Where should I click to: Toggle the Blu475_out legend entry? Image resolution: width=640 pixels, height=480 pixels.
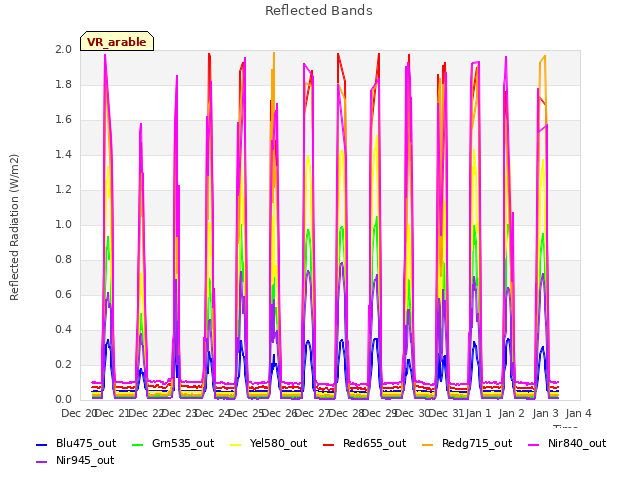76,443
